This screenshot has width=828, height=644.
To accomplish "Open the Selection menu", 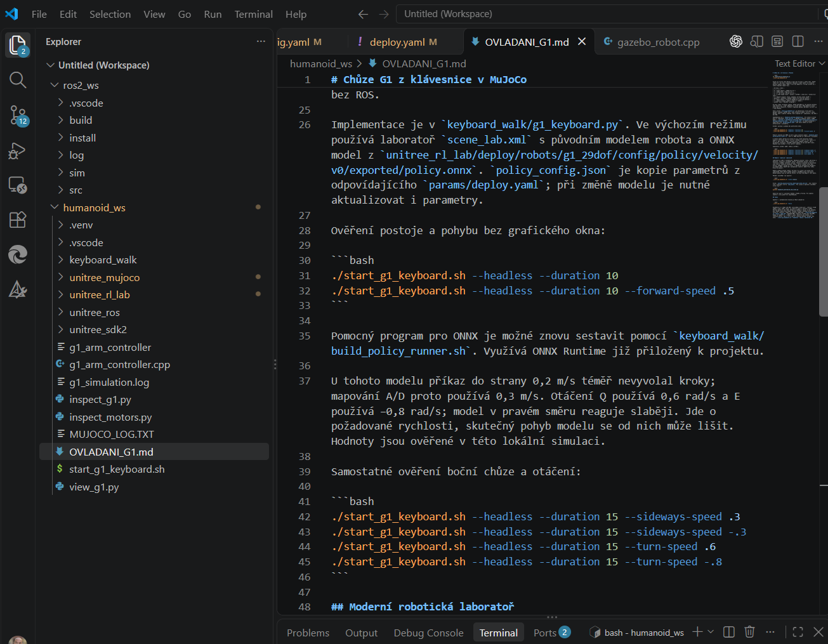I will [110, 14].
